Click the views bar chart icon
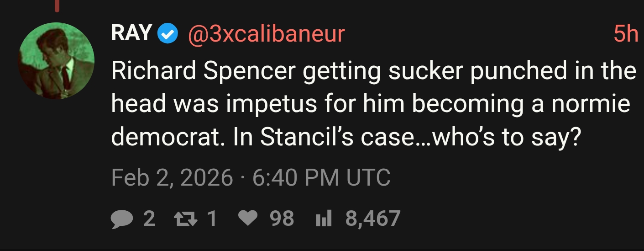644x251 pixels. (324, 219)
